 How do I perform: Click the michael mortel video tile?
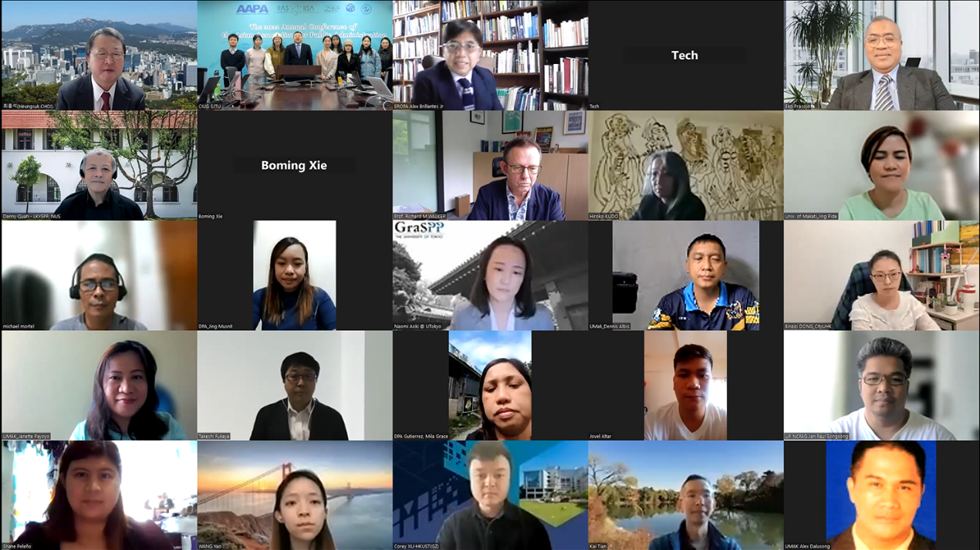(99, 275)
